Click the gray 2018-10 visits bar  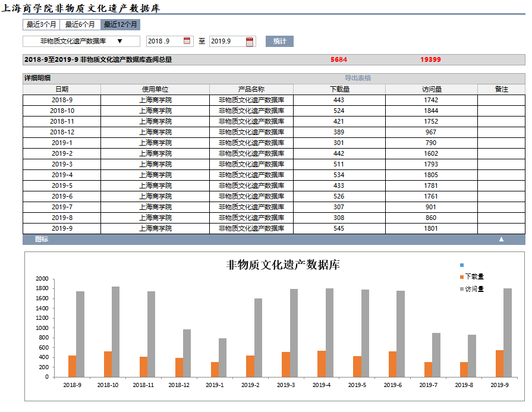coord(116,332)
